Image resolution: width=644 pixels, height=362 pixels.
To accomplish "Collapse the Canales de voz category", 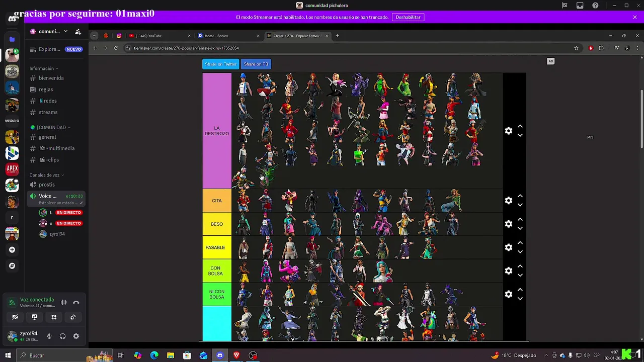I will [47, 175].
